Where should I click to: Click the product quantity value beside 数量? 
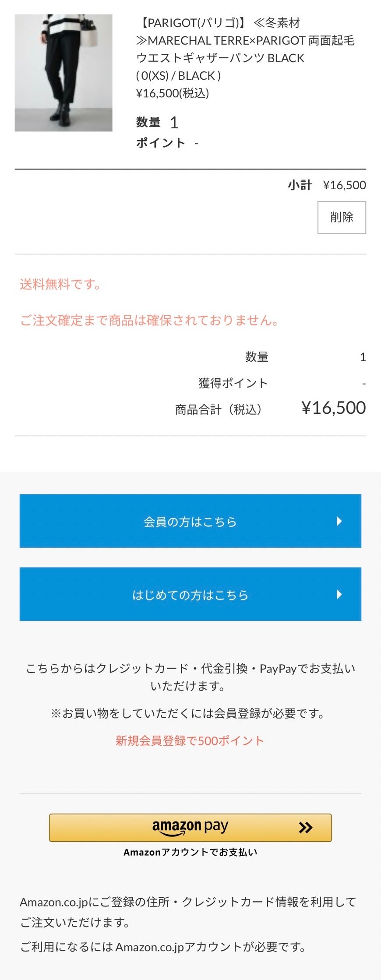click(174, 123)
